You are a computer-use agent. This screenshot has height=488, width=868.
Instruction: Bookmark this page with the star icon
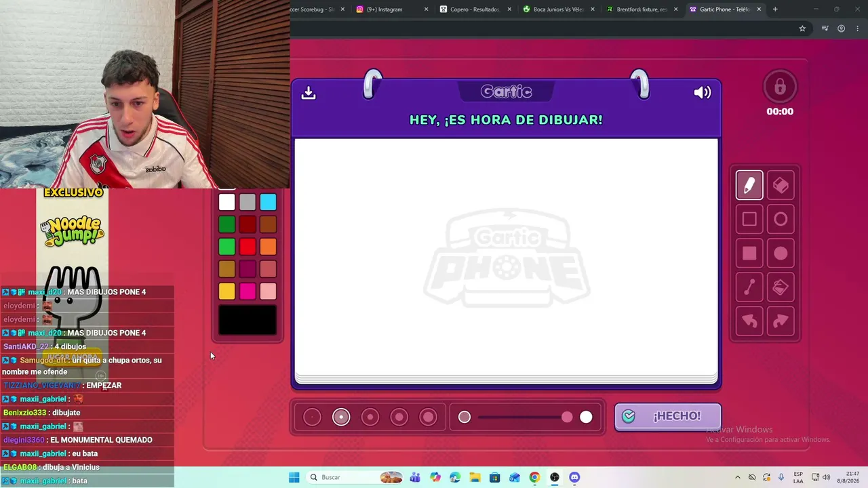click(x=802, y=28)
